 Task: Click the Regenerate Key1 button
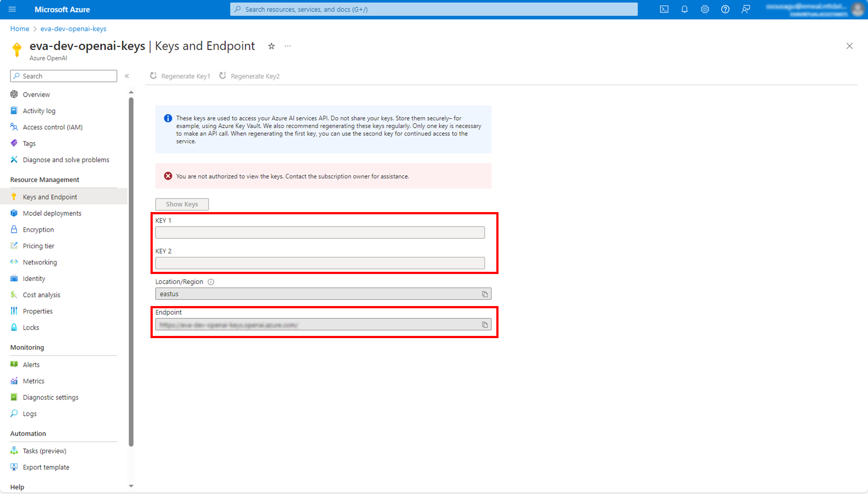(x=180, y=76)
